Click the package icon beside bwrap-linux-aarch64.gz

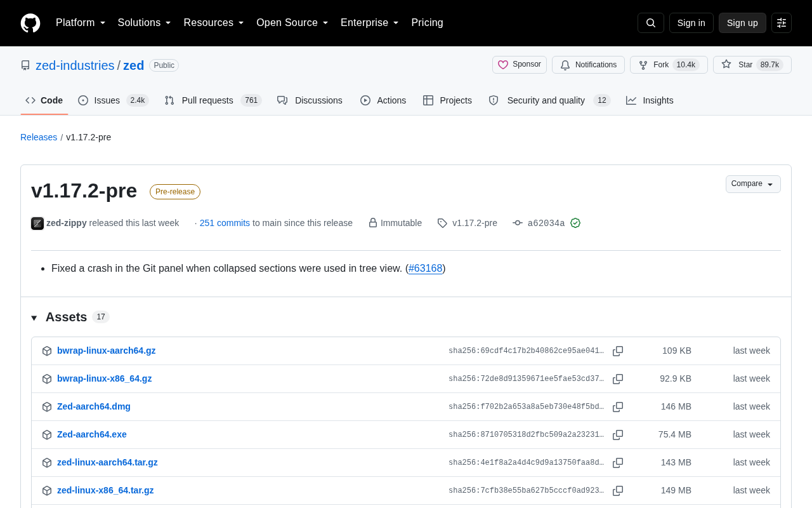coord(47,351)
